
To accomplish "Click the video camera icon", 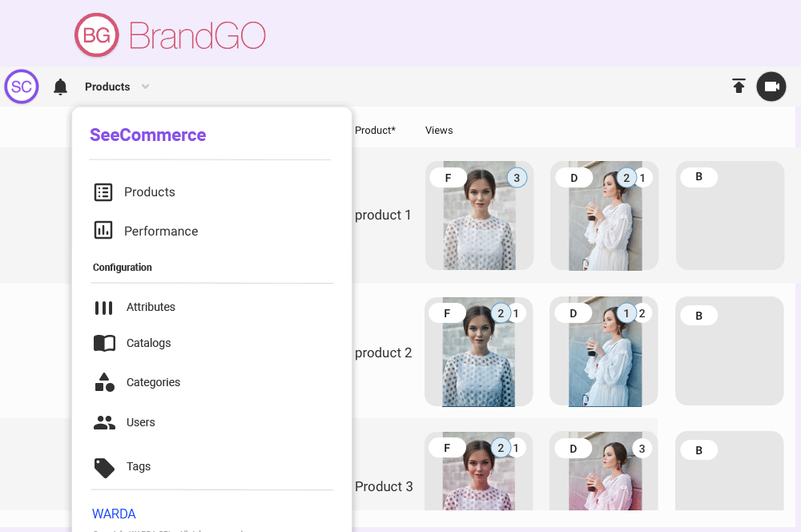I will tap(771, 87).
